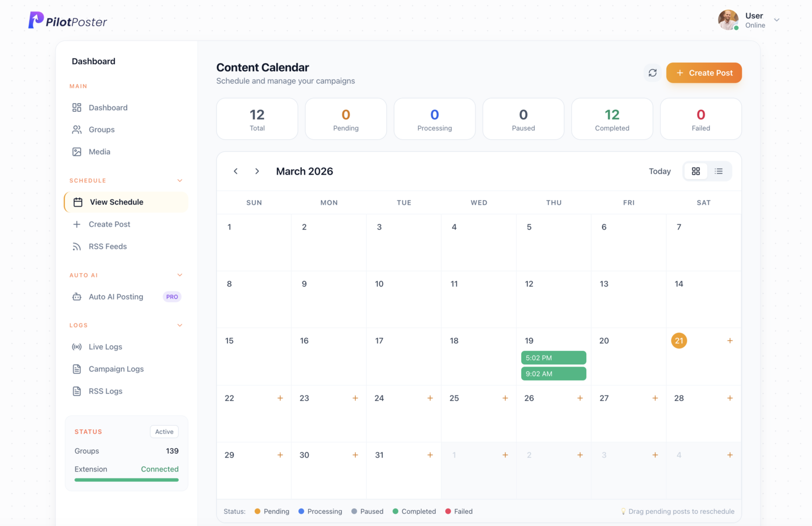Click the Live Logs signal icon
812x526 pixels.
coord(77,346)
